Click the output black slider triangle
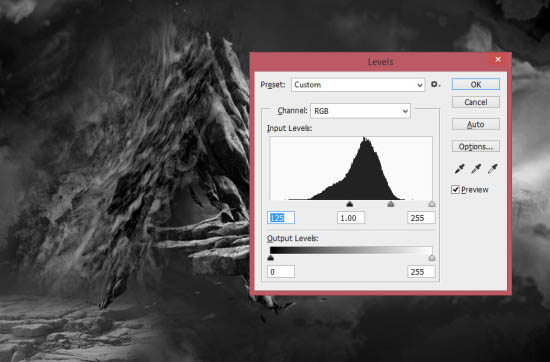 [270, 258]
